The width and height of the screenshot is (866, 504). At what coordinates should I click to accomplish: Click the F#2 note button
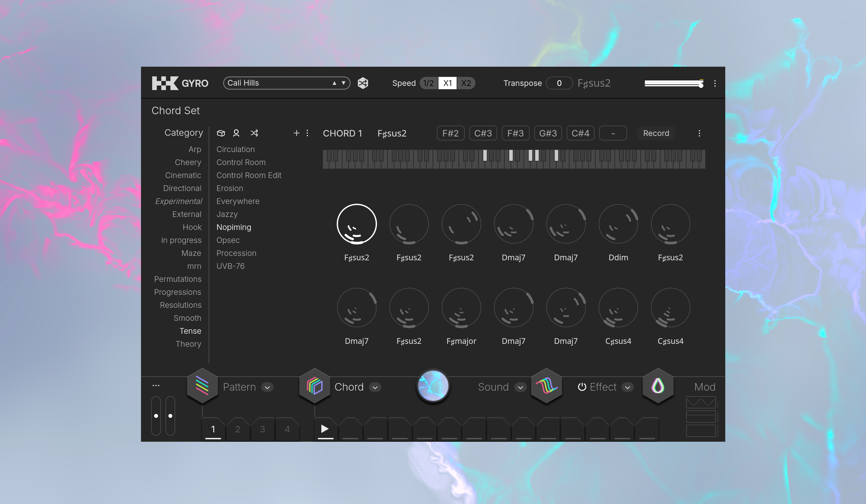(x=450, y=133)
